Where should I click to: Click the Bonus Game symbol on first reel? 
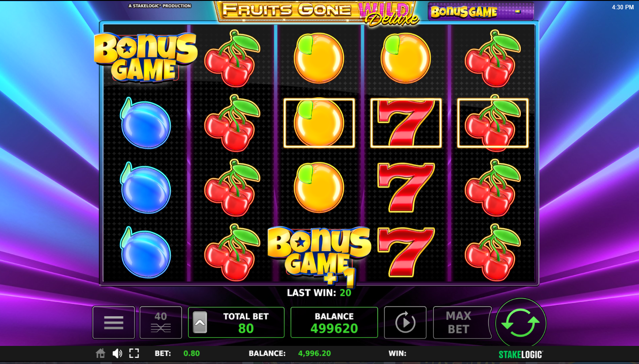(x=145, y=57)
